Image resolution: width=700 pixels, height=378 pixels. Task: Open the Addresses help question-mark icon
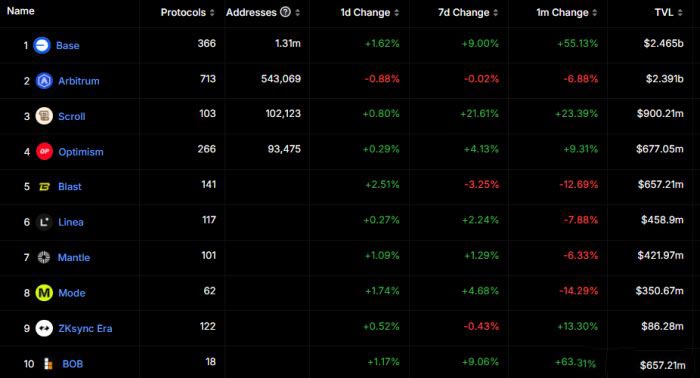click(x=285, y=12)
